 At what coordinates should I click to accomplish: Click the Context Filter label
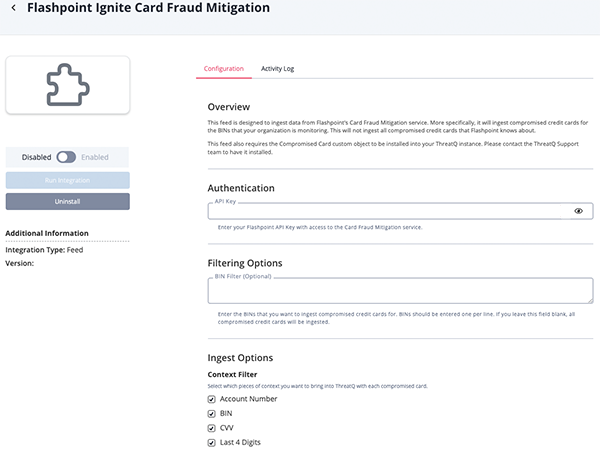(232, 374)
